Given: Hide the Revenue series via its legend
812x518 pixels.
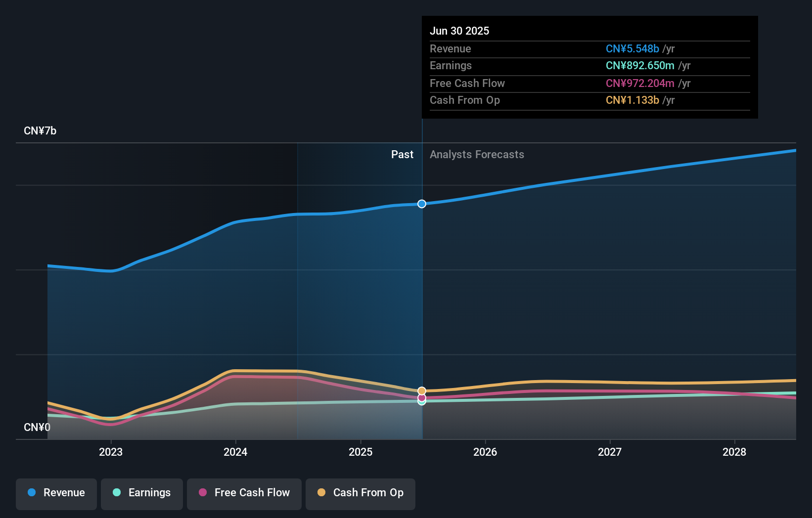Looking at the screenshot, I should point(56,493).
